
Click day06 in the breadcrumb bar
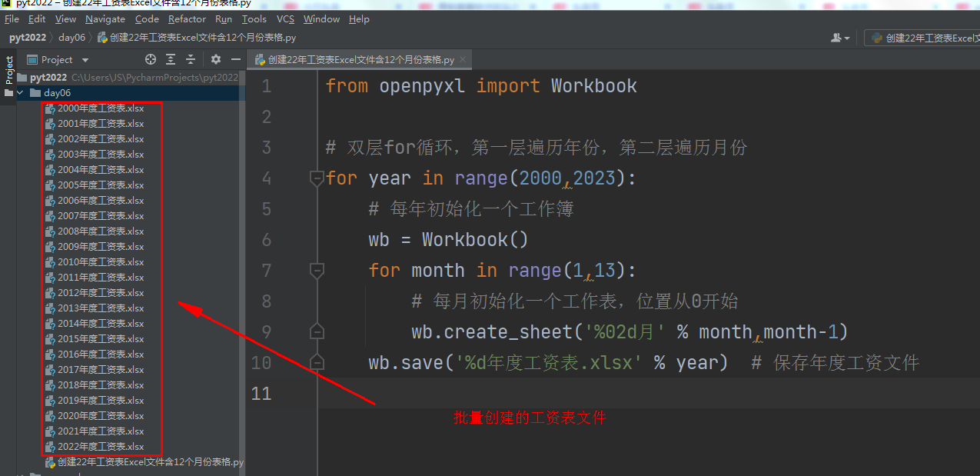[x=72, y=37]
